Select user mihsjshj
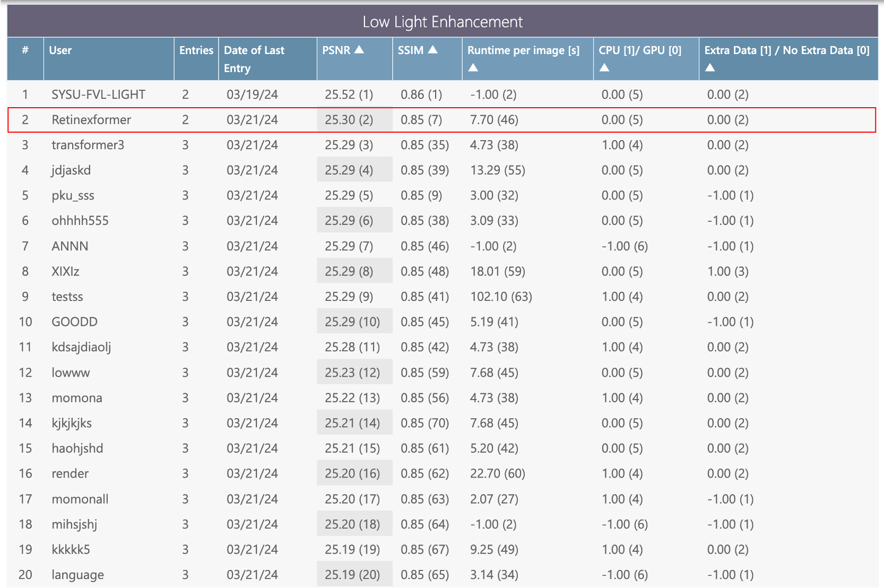The height and width of the screenshot is (588, 884). (74, 524)
